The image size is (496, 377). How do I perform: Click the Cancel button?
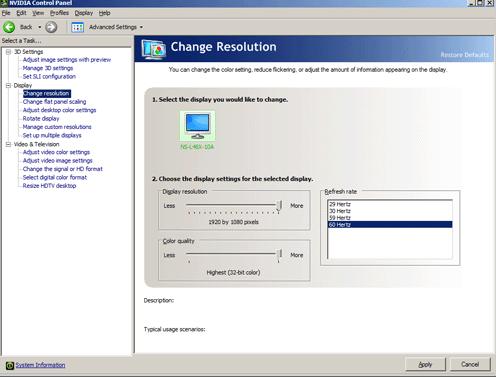(470, 364)
